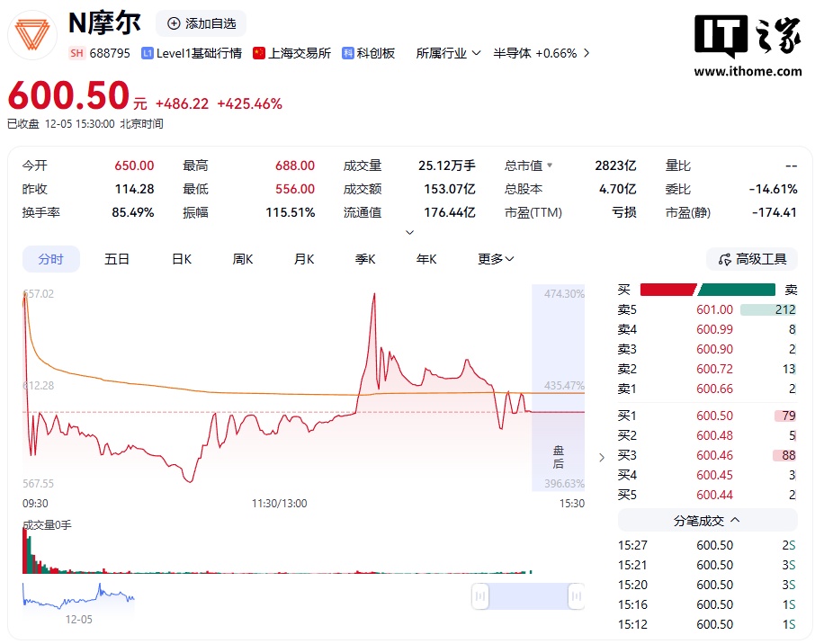Click the 高级工具 tool icon
The width and height of the screenshot is (815, 644).
[x=724, y=259]
